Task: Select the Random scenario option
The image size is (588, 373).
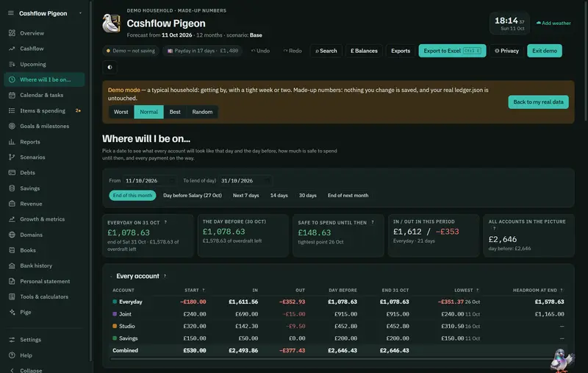Action: (x=202, y=112)
